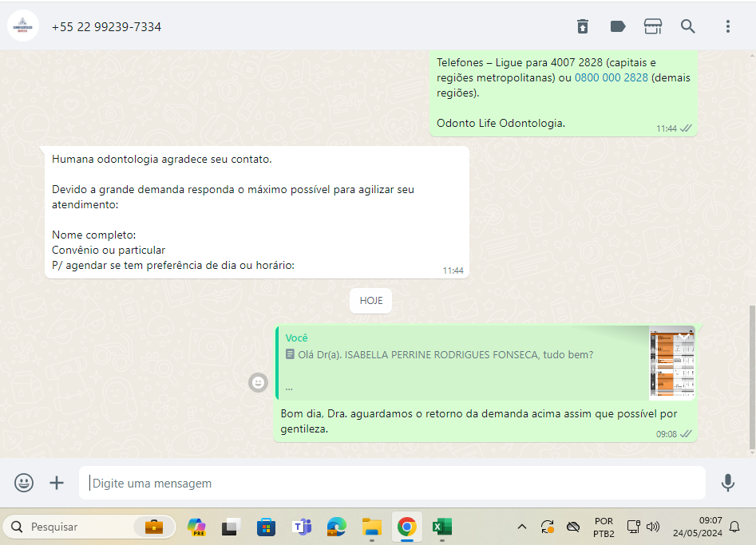
Task: React to the message with emoji icon
Action: point(258,383)
